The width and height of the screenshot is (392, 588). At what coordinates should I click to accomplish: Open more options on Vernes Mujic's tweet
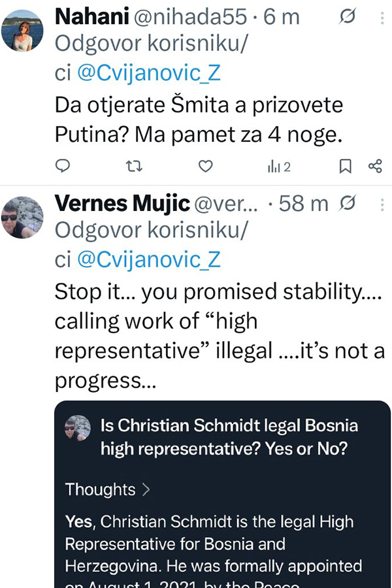pyautogui.click(x=382, y=204)
